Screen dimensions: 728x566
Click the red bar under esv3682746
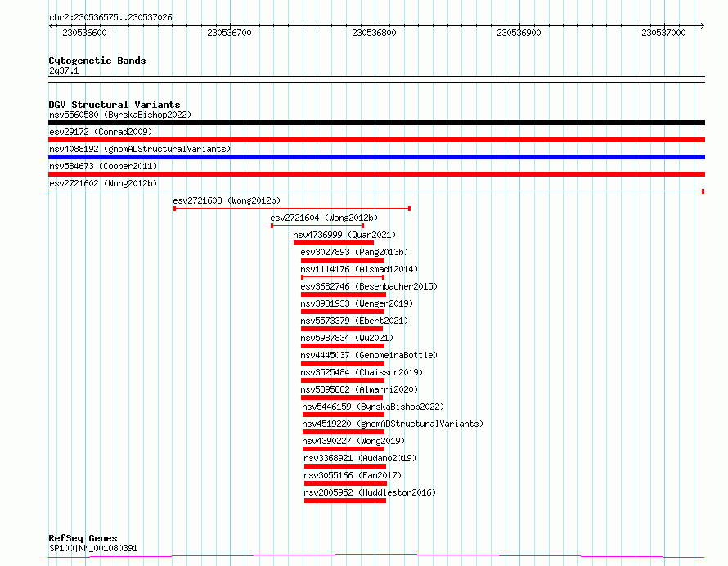pyautogui.click(x=344, y=294)
